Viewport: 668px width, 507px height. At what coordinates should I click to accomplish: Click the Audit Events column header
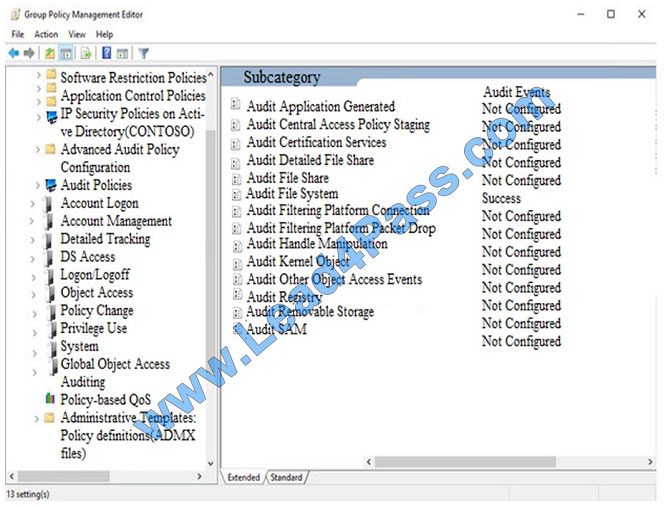click(516, 92)
